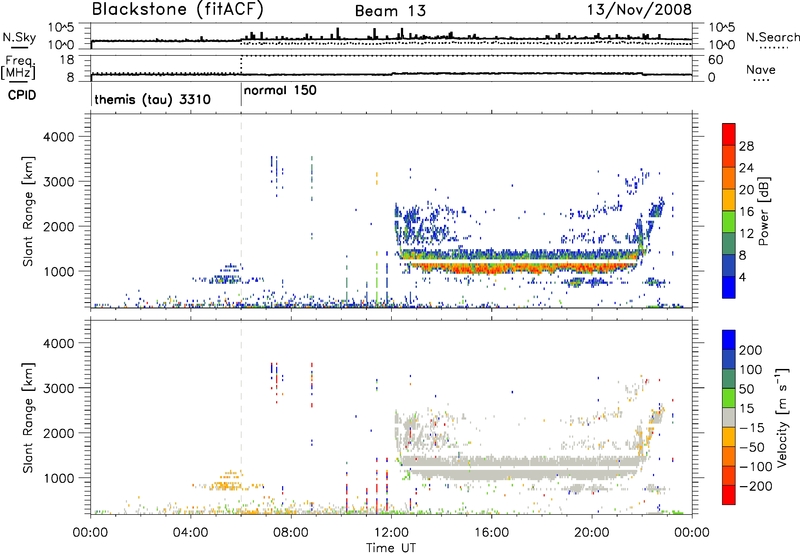The width and height of the screenshot is (800, 554).
Task: Click the "50" label on Velocity color bar
Action: 746,389
